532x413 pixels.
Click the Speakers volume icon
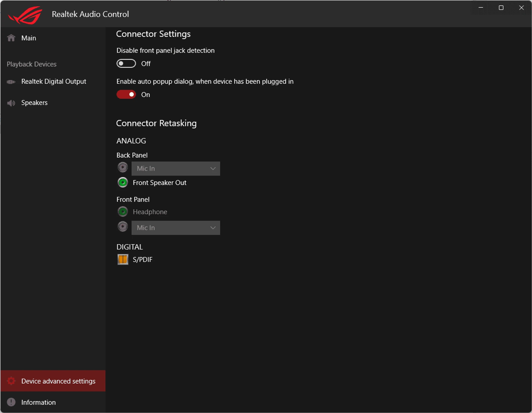click(11, 103)
